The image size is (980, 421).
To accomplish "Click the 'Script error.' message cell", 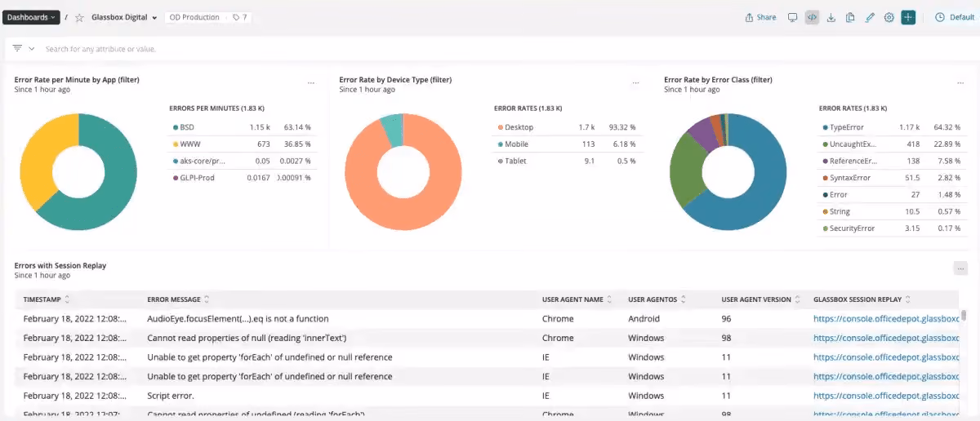I will tap(171, 396).
